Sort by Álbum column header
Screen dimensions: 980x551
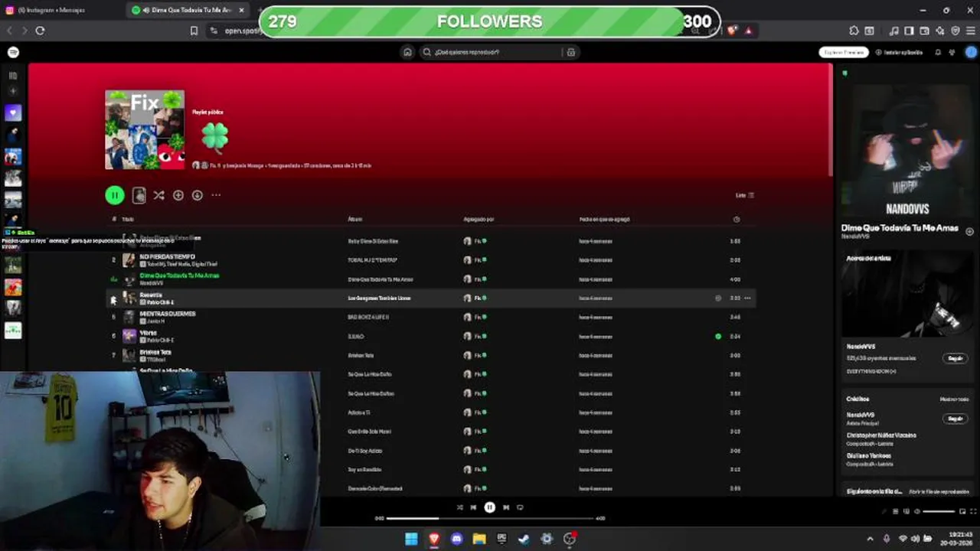pos(355,219)
